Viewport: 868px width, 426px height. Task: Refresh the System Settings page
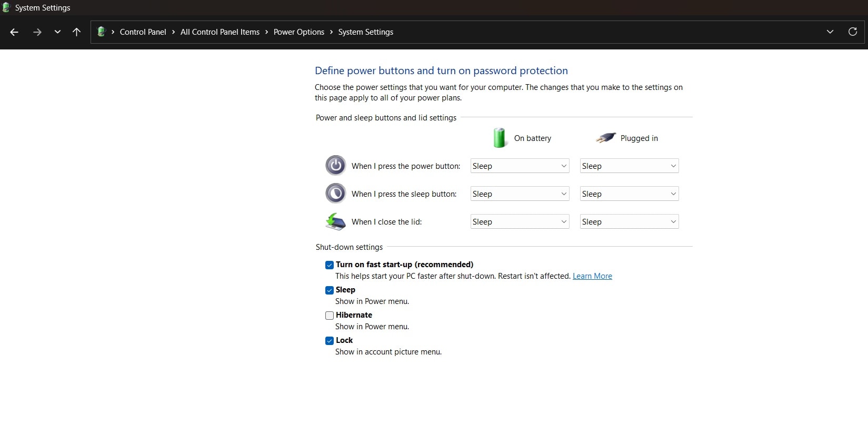pyautogui.click(x=853, y=32)
